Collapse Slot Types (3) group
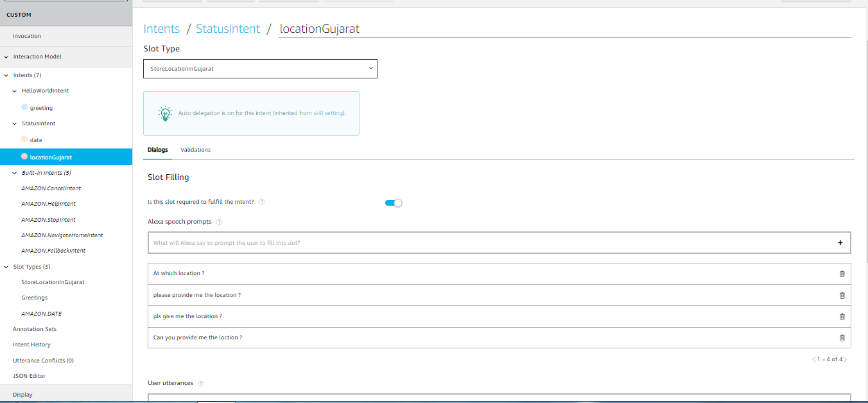The height and width of the screenshot is (403, 868). [6, 267]
